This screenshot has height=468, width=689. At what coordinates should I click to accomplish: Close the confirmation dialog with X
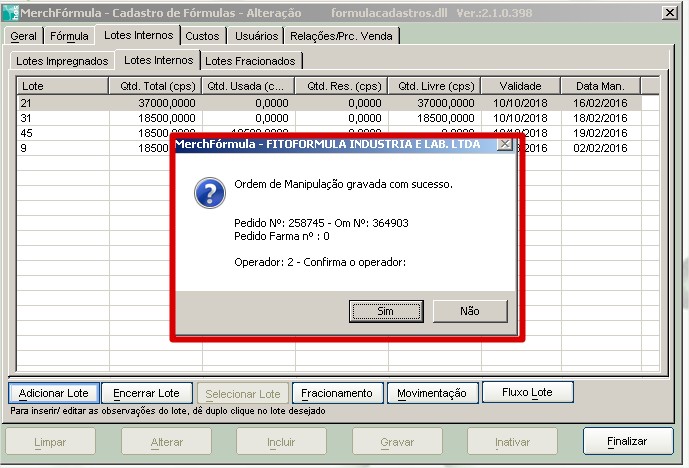point(504,145)
